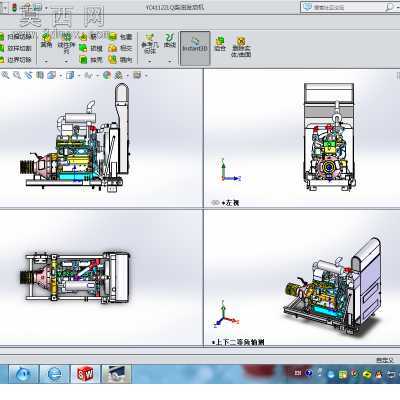
Task: Click the left-view model in top-right viewport
Action: tap(329, 137)
